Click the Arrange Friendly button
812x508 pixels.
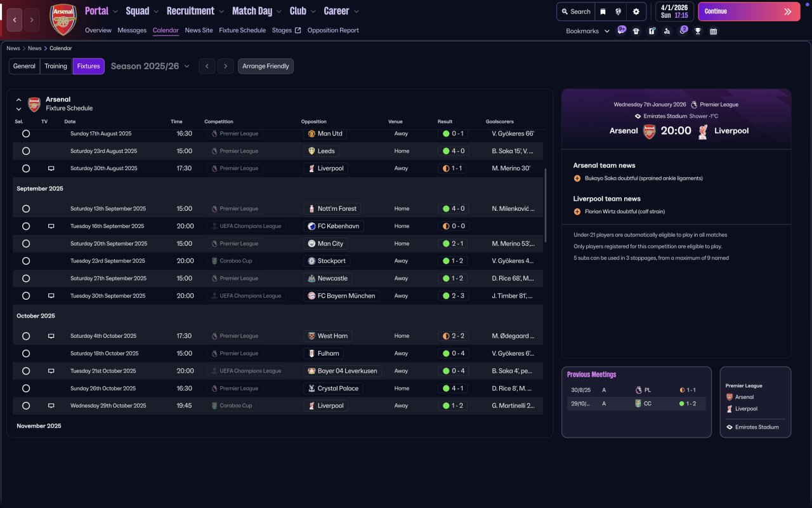[x=266, y=66]
